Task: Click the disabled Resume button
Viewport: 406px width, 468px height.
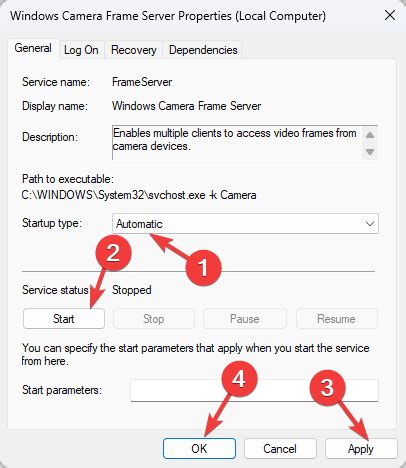Action: (x=336, y=319)
